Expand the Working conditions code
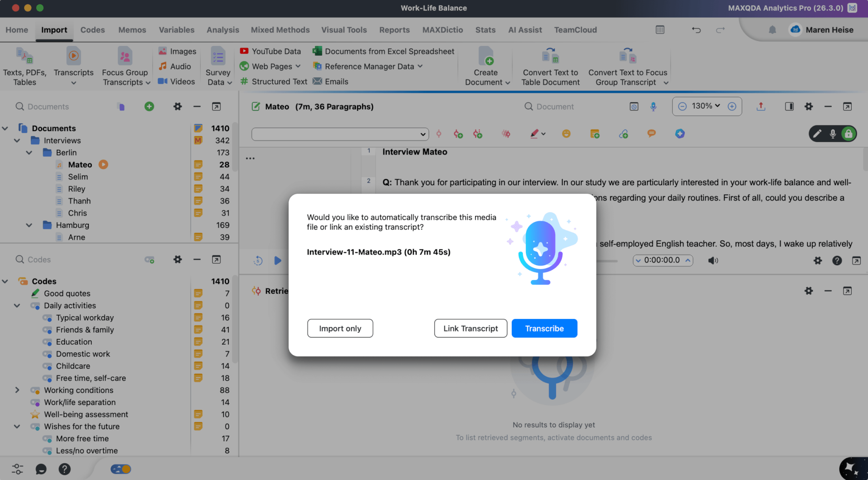 point(17,390)
